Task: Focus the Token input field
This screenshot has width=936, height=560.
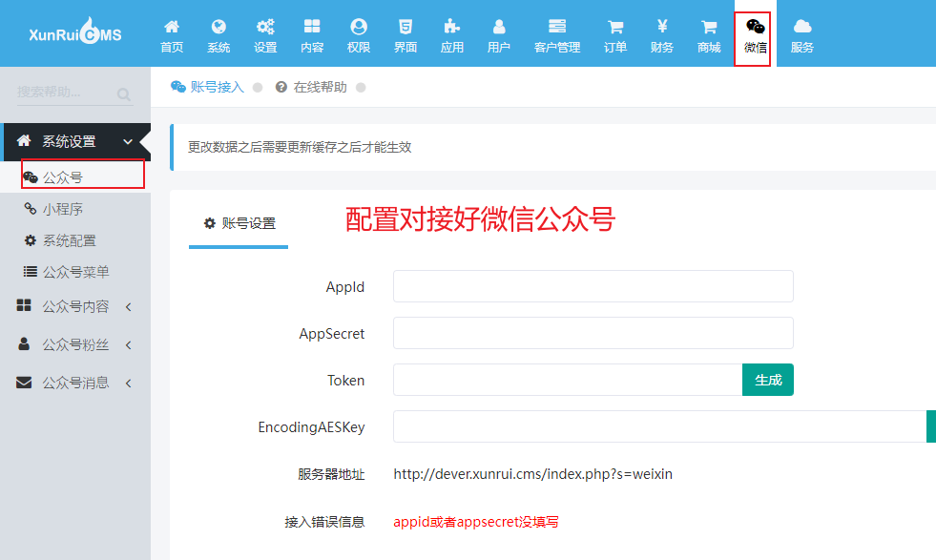Action: pos(568,380)
